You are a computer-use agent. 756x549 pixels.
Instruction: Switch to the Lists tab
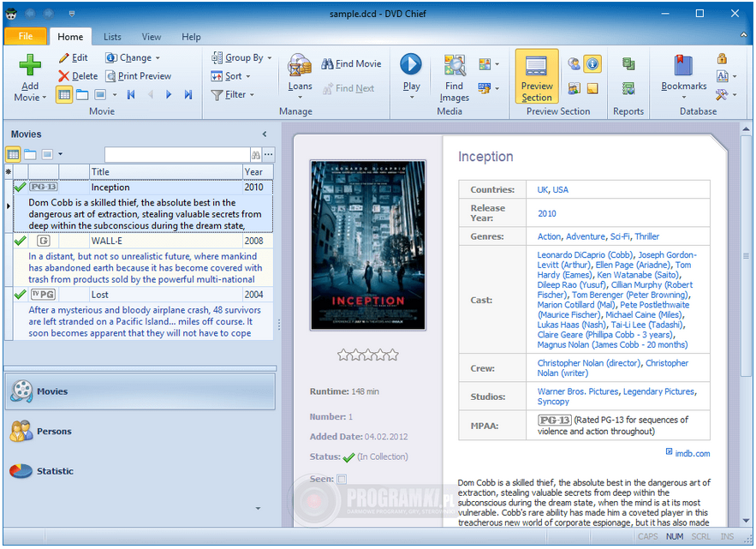pyautogui.click(x=112, y=37)
